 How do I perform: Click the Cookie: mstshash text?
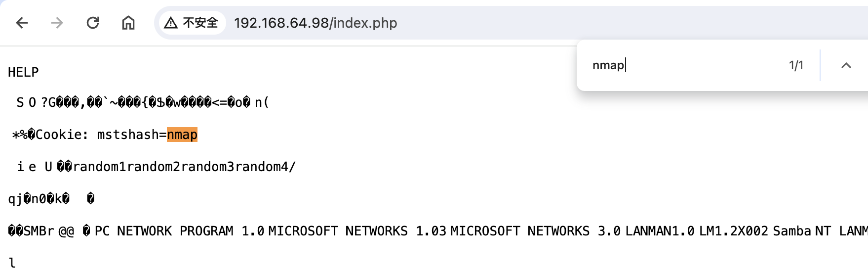(x=97, y=135)
